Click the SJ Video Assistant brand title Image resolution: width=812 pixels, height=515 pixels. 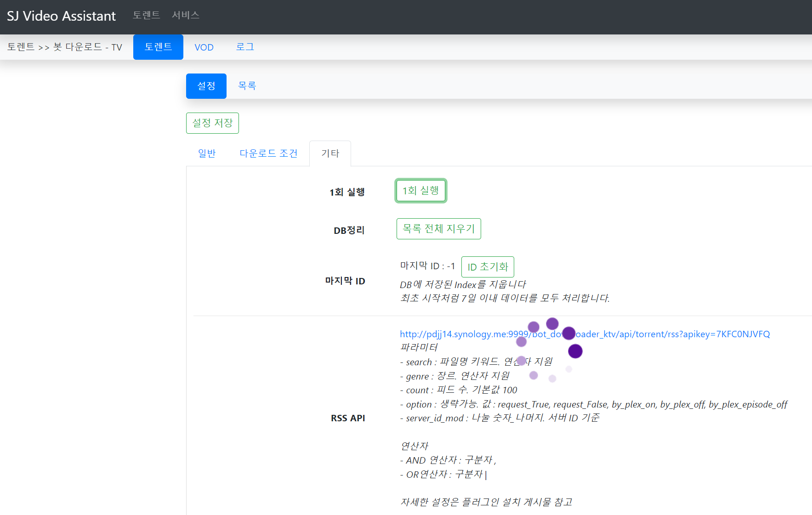click(x=61, y=16)
